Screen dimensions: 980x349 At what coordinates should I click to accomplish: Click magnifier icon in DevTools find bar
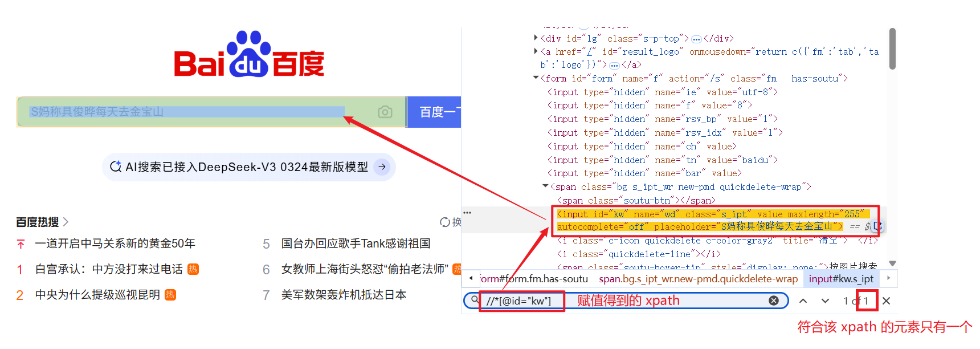click(475, 301)
